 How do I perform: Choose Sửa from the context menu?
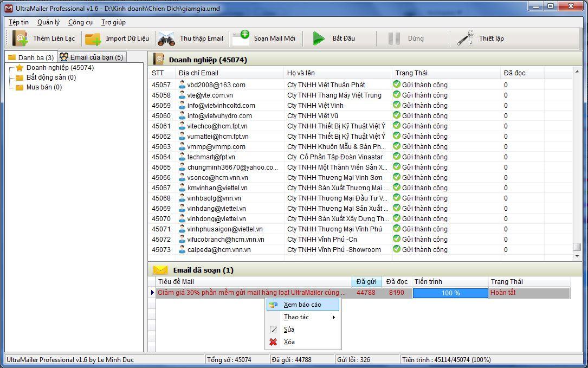[289, 330]
